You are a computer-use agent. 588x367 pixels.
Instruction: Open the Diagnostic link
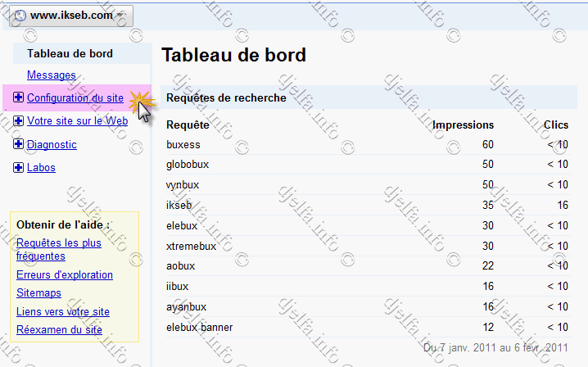click(x=52, y=144)
